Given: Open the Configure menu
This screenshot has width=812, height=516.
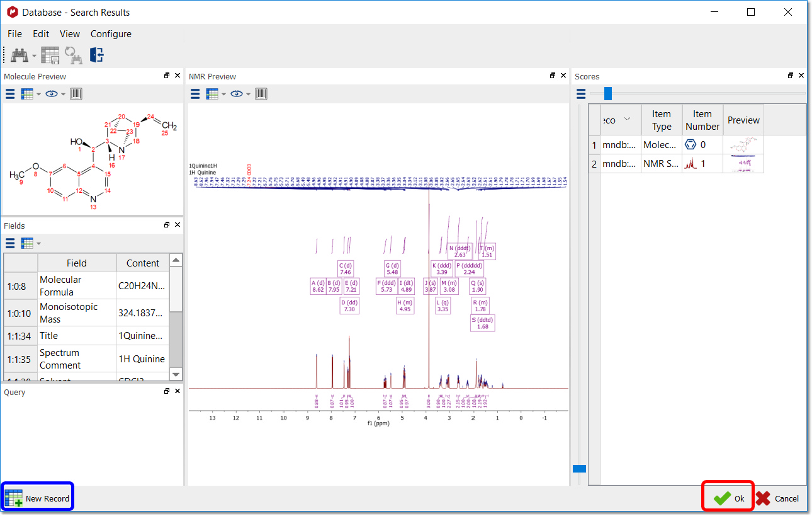Looking at the screenshot, I should click(x=111, y=34).
